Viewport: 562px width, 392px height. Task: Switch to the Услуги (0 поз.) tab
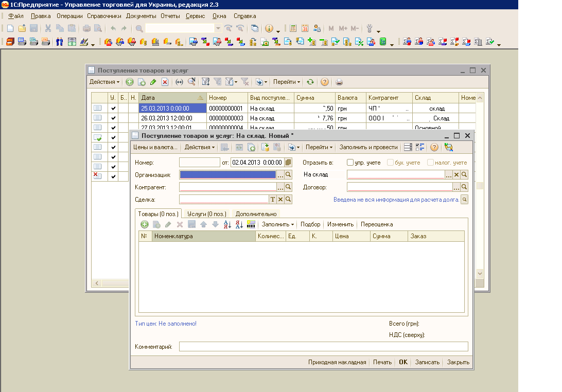tap(207, 214)
